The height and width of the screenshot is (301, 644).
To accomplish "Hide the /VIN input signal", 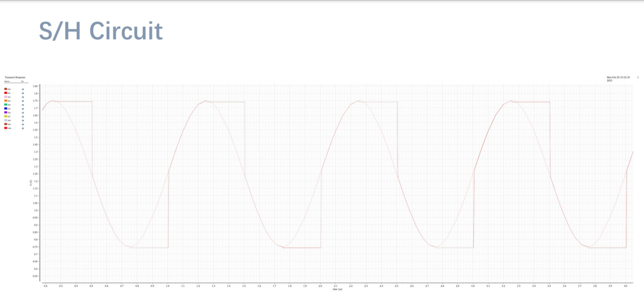I will click(23, 128).
